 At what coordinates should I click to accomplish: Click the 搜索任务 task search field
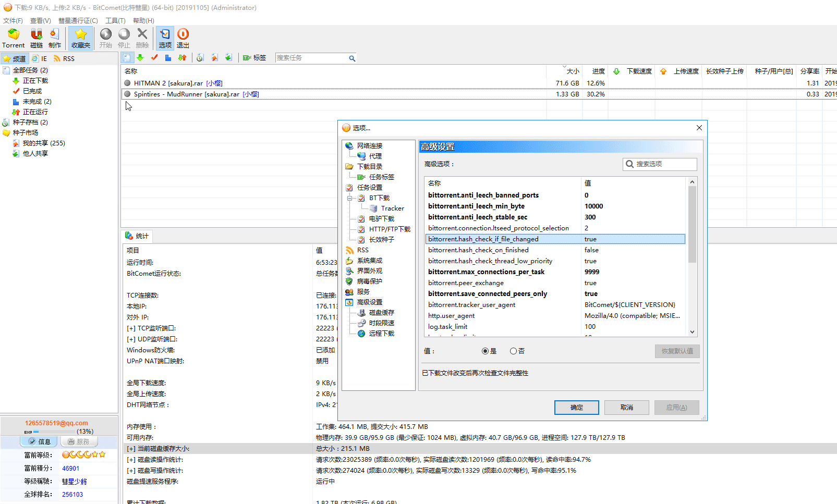click(311, 58)
